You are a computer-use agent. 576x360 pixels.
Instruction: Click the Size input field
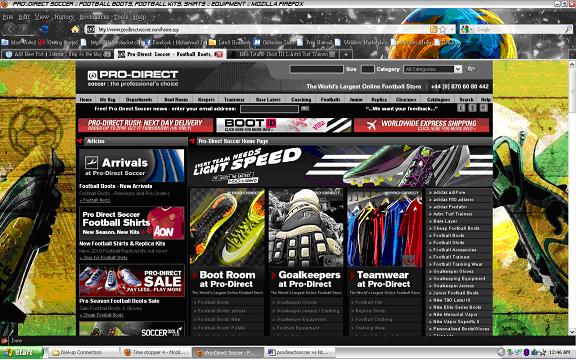[368, 69]
